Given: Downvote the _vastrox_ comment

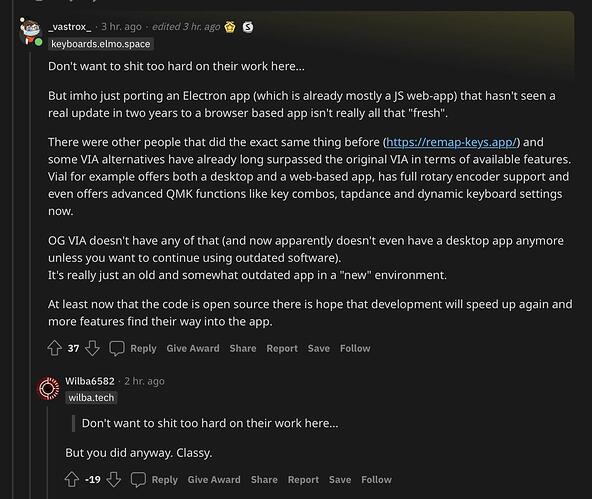Looking at the screenshot, I should (x=92, y=348).
